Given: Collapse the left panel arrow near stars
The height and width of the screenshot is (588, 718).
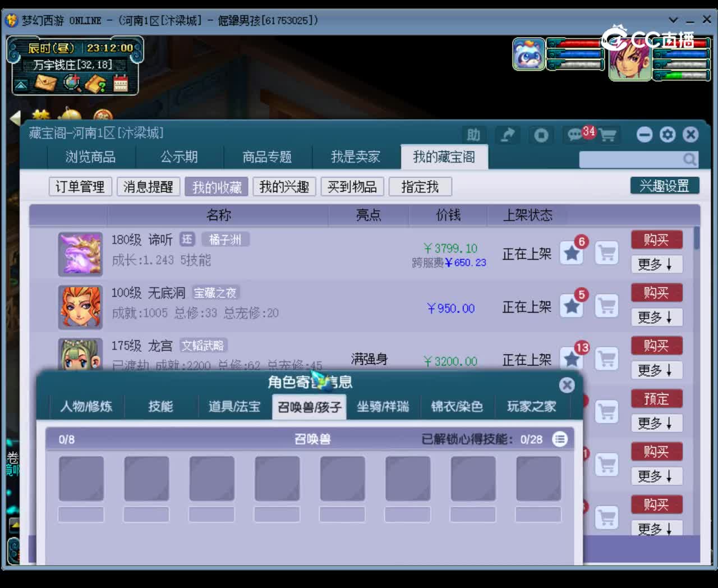Looking at the screenshot, I should click(15, 118).
